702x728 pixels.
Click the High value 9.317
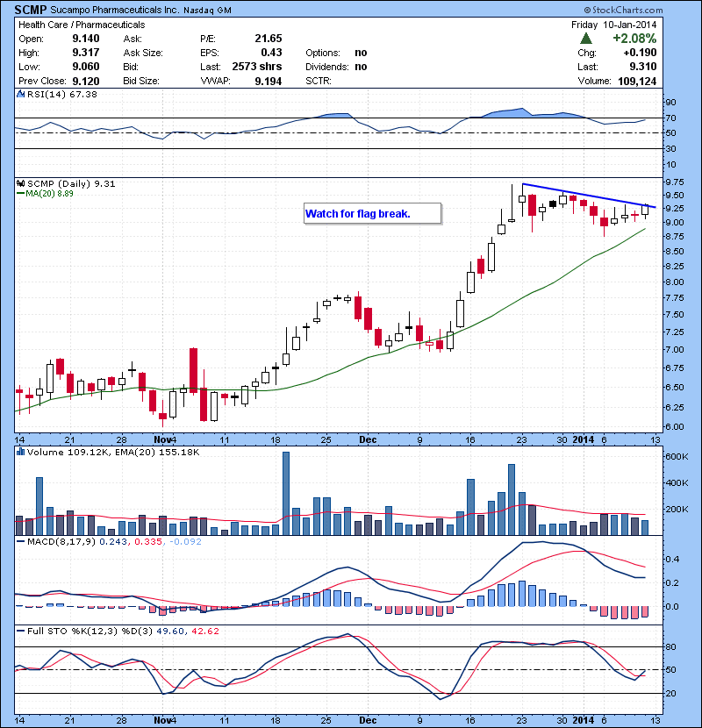tap(86, 53)
